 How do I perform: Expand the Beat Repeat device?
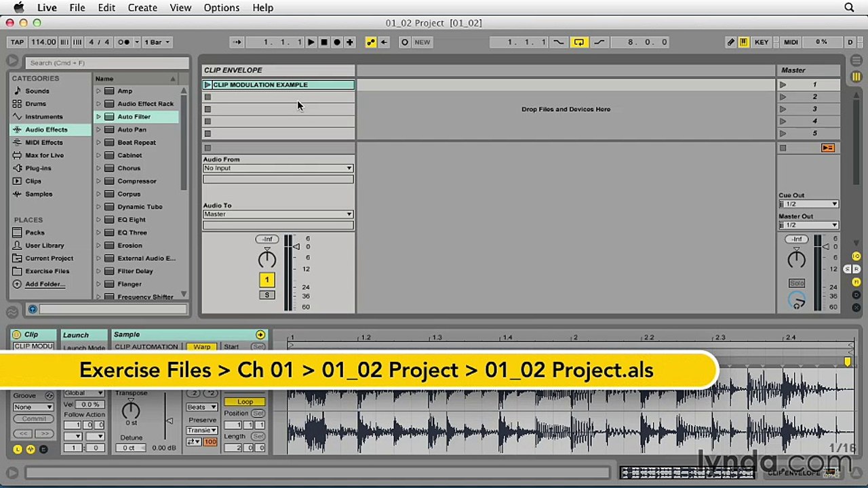[x=98, y=142]
